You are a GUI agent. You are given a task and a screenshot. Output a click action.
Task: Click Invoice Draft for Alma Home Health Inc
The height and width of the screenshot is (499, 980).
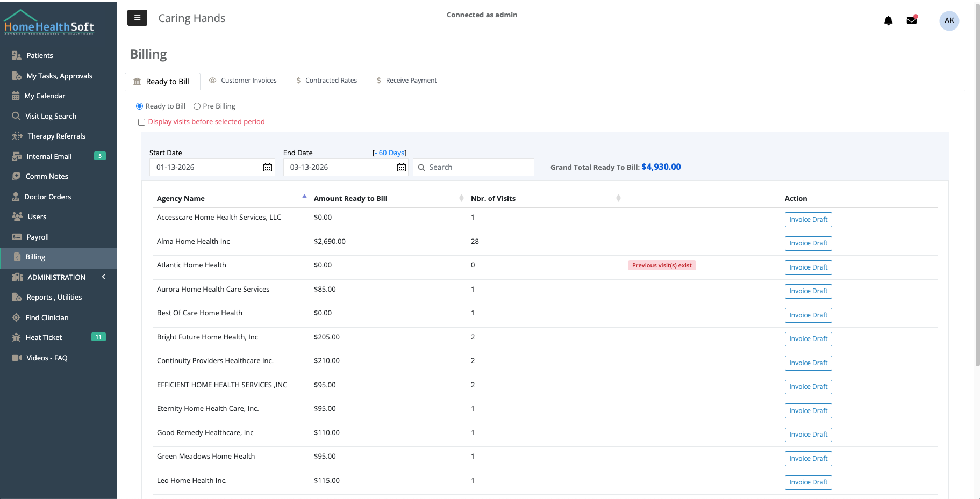808,243
